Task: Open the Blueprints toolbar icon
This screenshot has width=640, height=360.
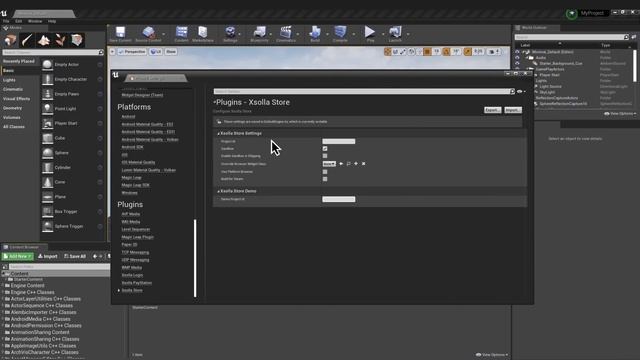Action: pyautogui.click(x=260, y=32)
